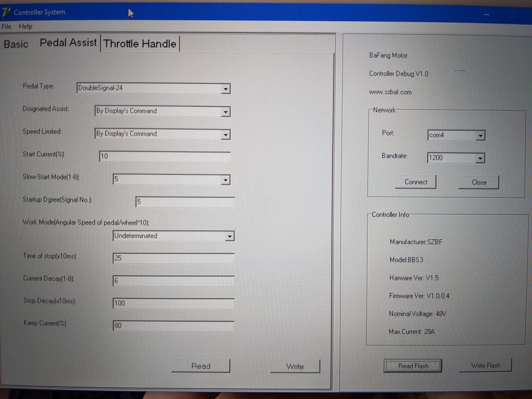532x399 pixels.
Task: Select the com4 Port dropdown arrow
Action: [x=480, y=136]
